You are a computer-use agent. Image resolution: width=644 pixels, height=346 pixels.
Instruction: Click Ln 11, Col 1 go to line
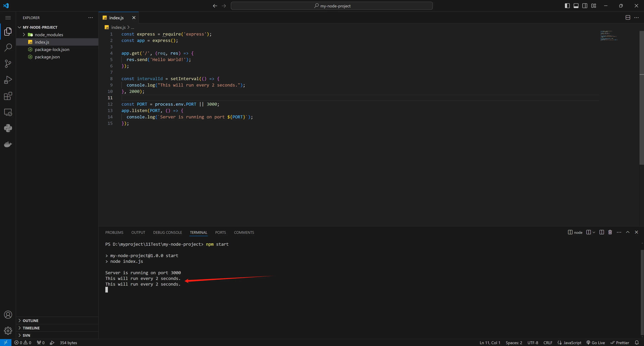pos(490,342)
